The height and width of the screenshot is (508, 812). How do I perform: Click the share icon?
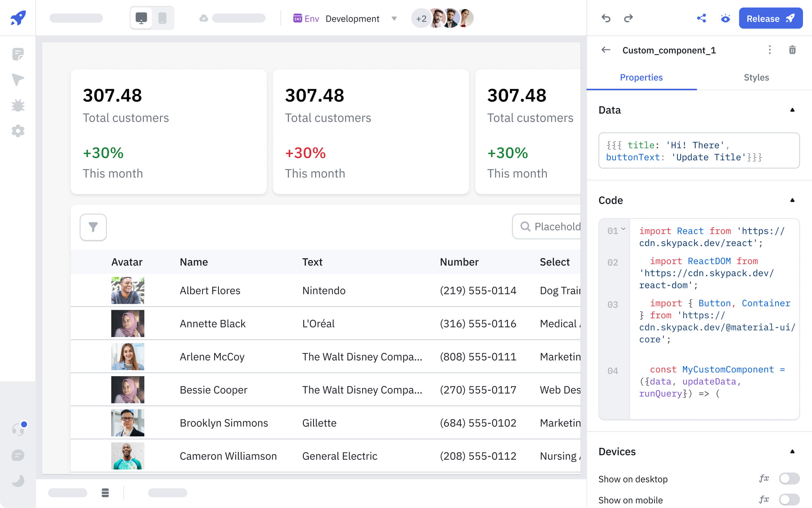click(701, 18)
